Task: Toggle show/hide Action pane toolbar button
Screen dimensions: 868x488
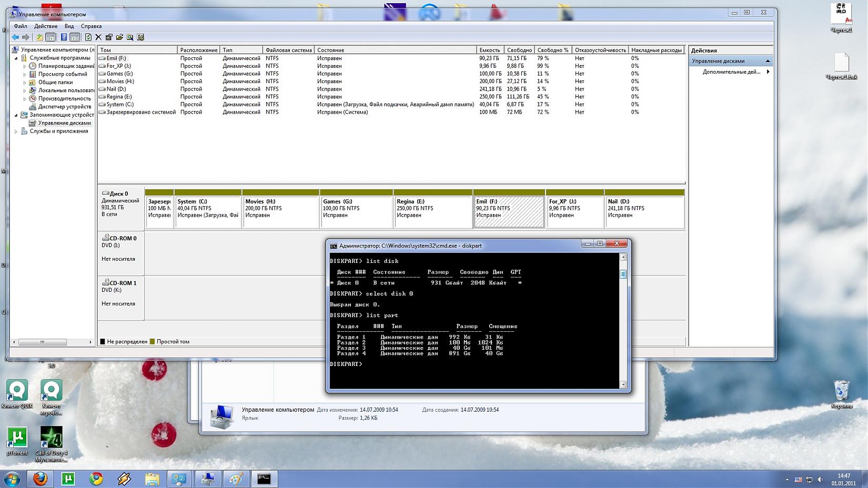Action: (x=75, y=37)
